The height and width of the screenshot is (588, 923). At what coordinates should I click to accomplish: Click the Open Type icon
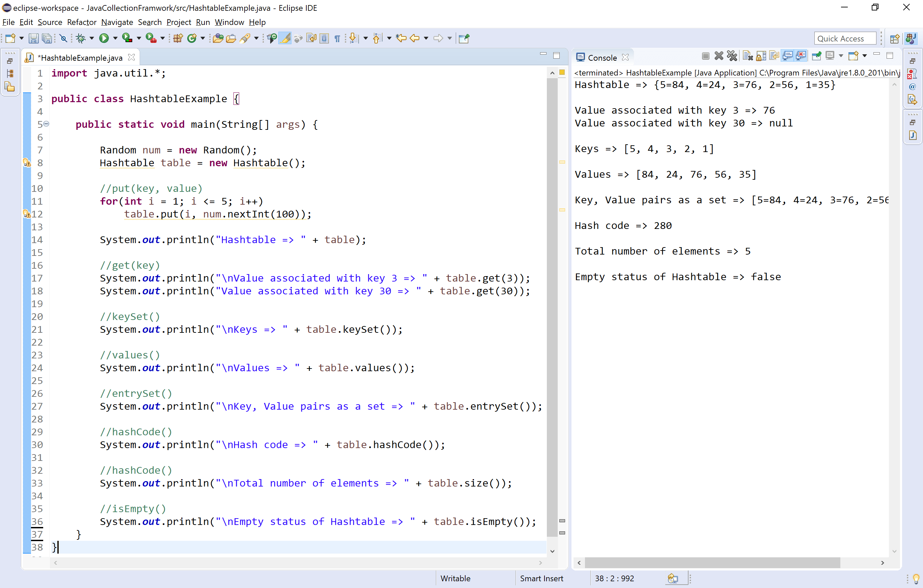click(218, 38)
